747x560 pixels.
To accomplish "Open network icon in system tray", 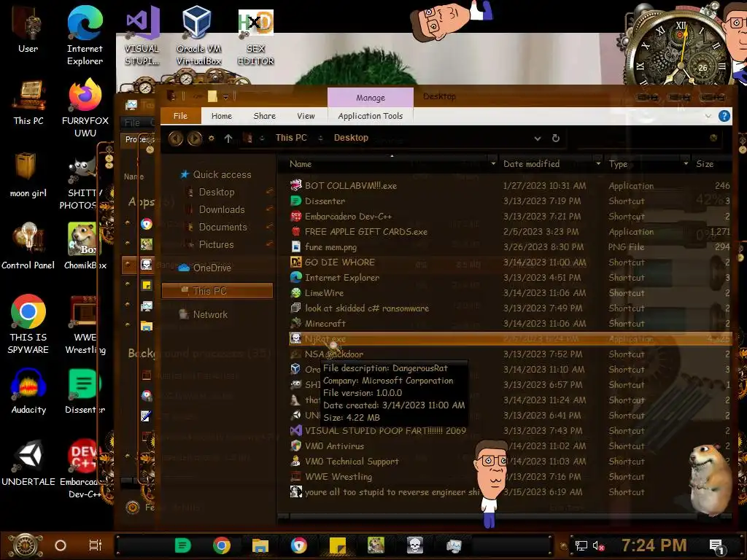I will (581, 545).
